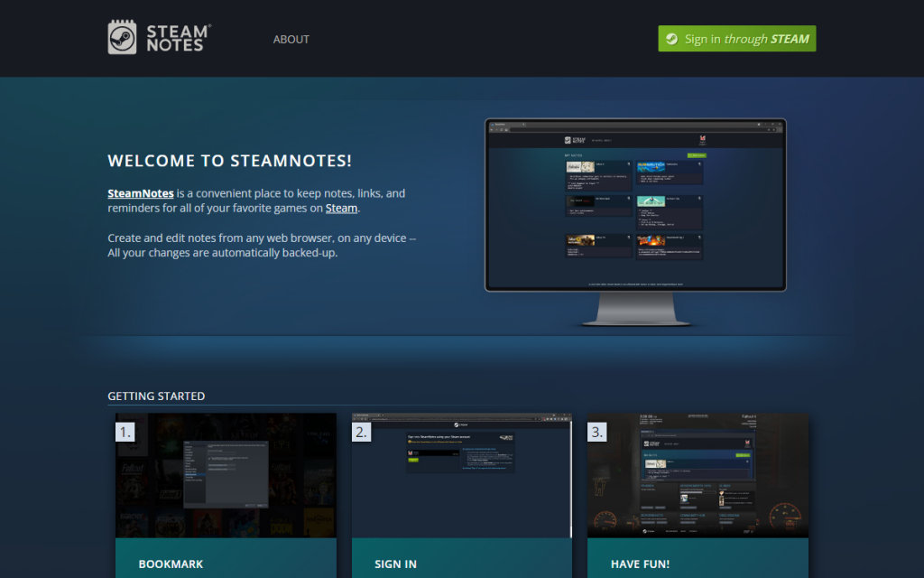Click the green Steam badge on sign-in button

(670, 39)
